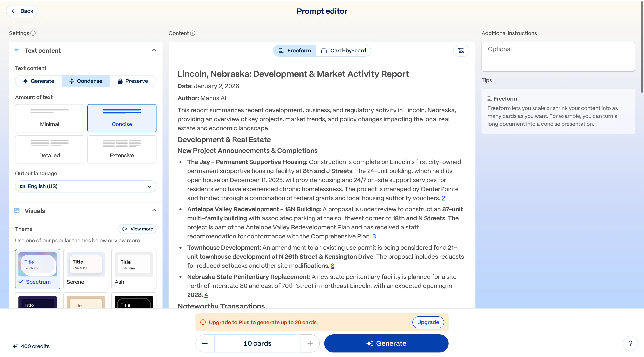The height and width of the screenshot is (357, 644).
Task: Open the help question mark icon
Action: point(630,343)
